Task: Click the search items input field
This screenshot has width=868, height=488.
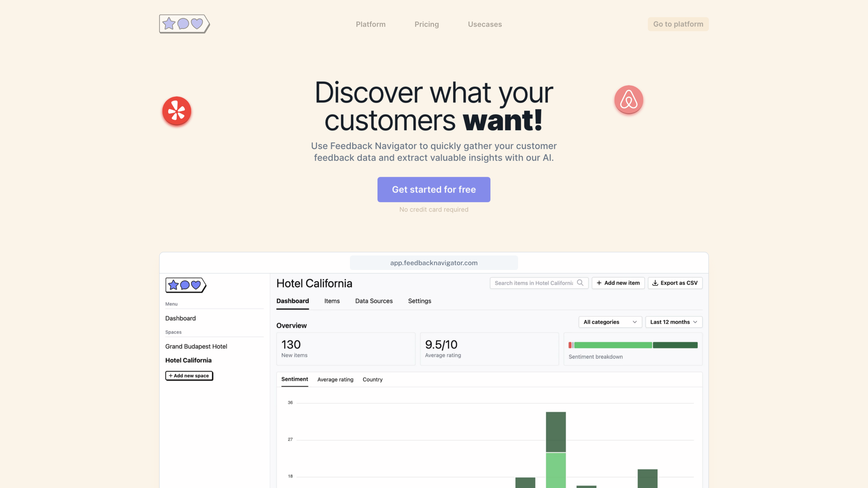Action: click(534, 283)
